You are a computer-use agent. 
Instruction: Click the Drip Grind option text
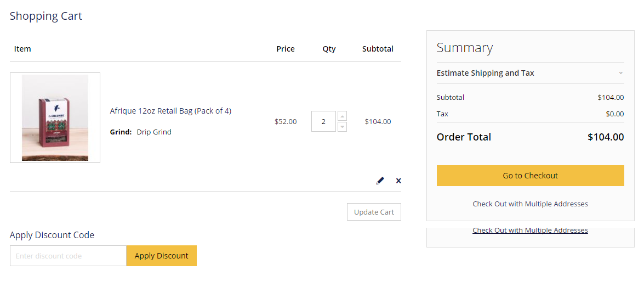(x=154, y=132)
